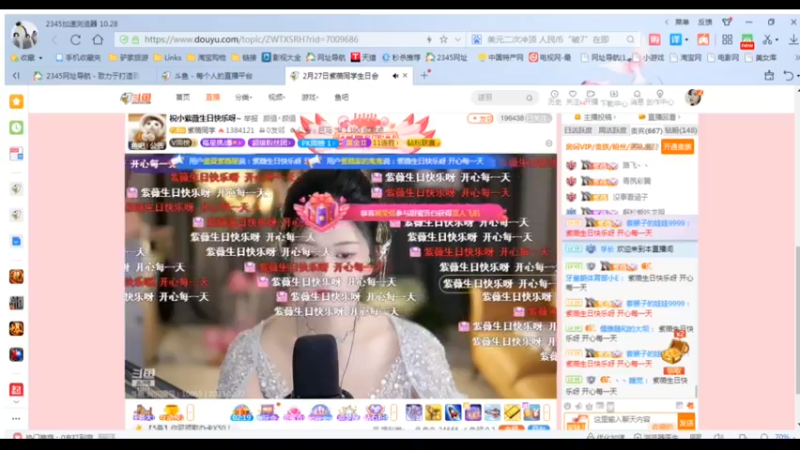This screenshot has height=450, width=800.
Task: Open the 反馈 feedback menu
Action: (705, 22)
